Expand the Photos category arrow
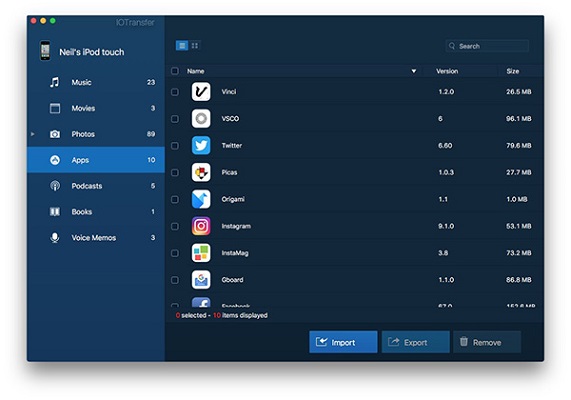 click(x=33, y=134)
